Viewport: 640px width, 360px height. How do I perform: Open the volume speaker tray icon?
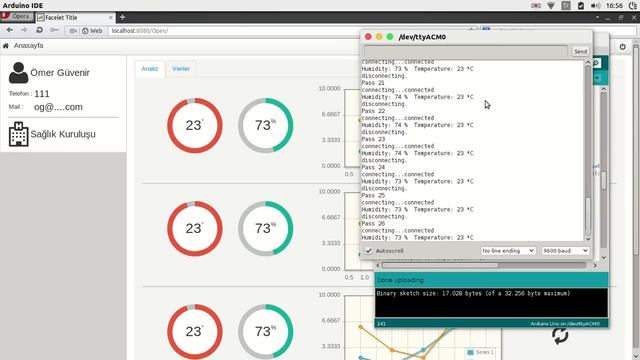tap(596, 6)
